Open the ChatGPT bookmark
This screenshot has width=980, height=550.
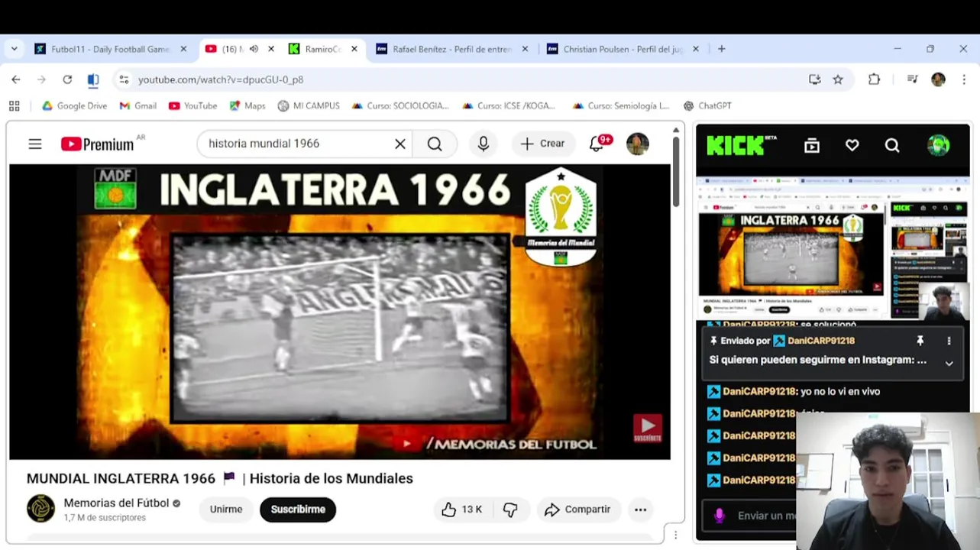pyautogui.click(x=707, y=106)
